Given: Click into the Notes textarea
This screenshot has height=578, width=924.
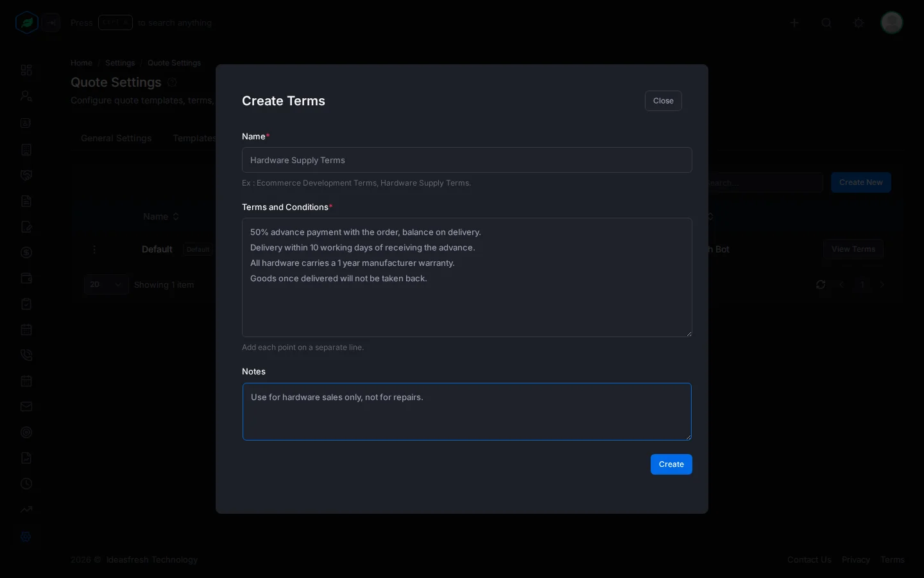Looking at the screenshot, I should coord(466,412).
